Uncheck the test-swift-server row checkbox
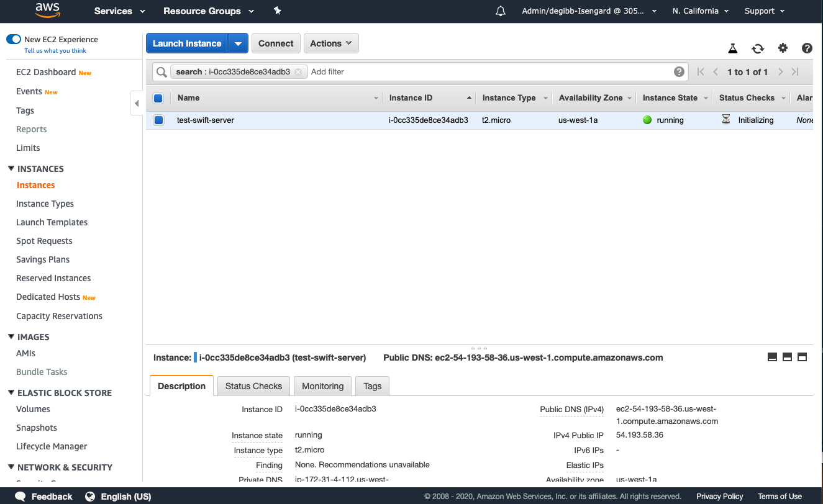The image size is (823, 504). 158,120
